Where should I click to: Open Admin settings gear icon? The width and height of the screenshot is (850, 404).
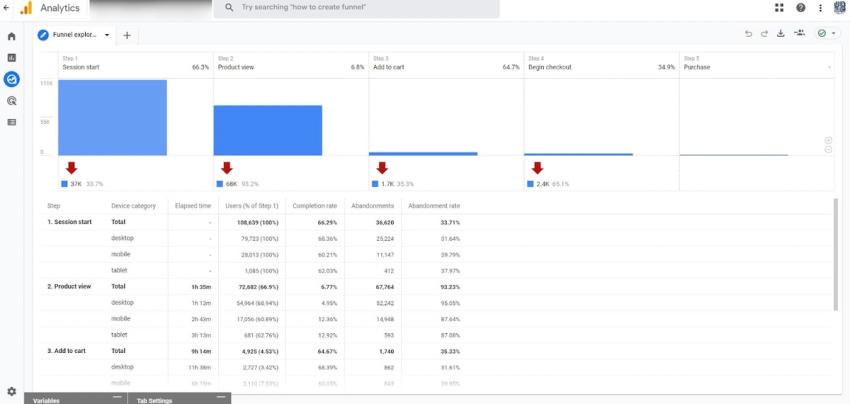coord(11,391)
